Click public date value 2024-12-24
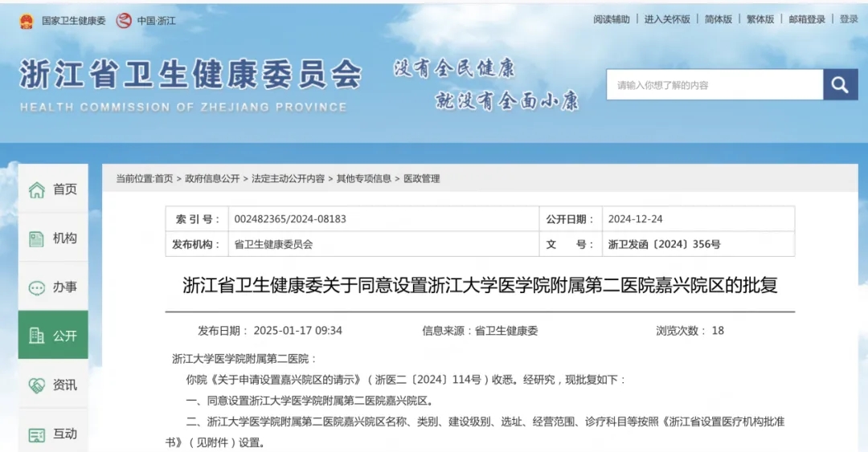This screenshot has width=868, height=452. click(636, 219)
